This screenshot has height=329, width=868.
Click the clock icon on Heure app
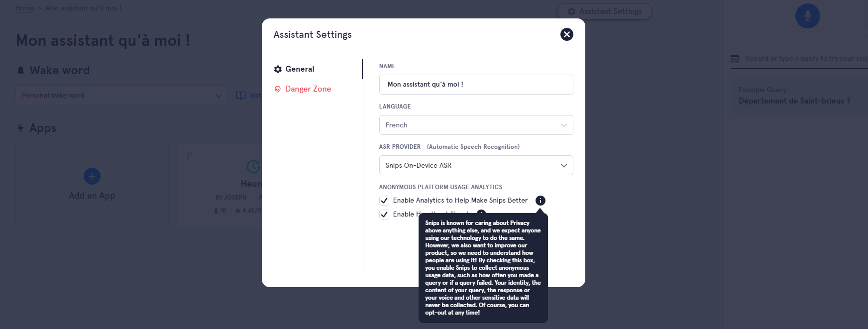point(253,166)
